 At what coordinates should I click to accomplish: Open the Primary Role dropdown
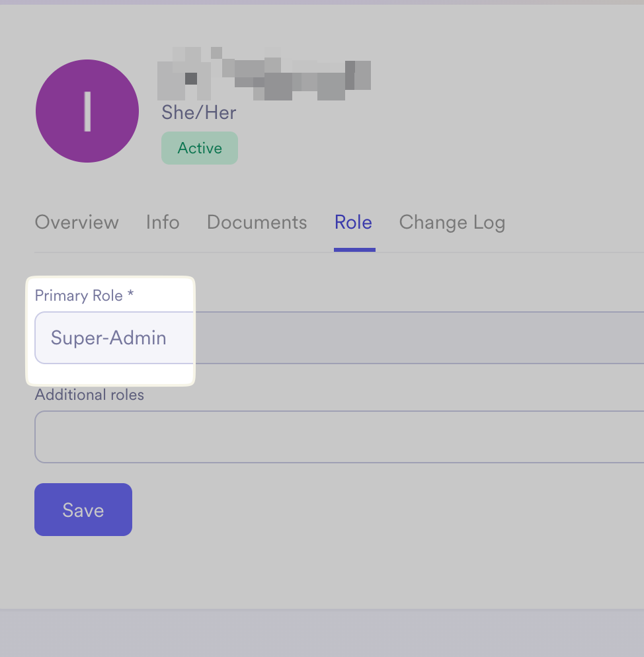pyautogui.click(x=114, y=338)
